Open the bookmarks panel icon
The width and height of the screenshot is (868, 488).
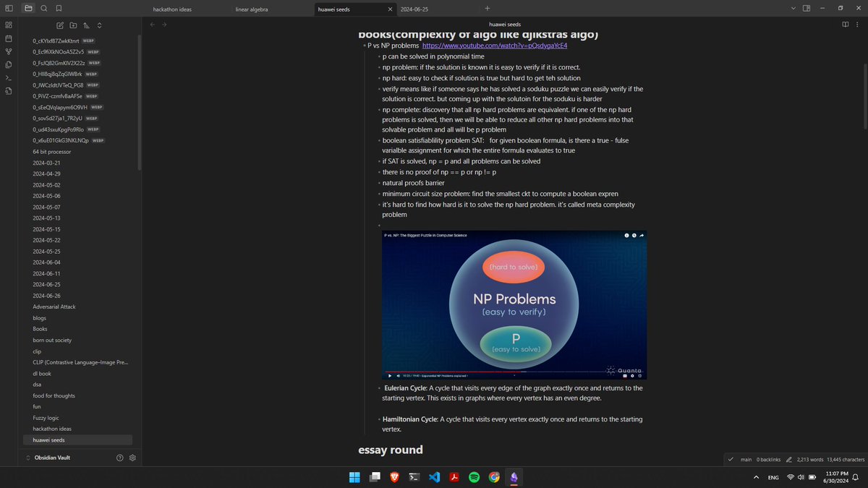coord(59,8)
